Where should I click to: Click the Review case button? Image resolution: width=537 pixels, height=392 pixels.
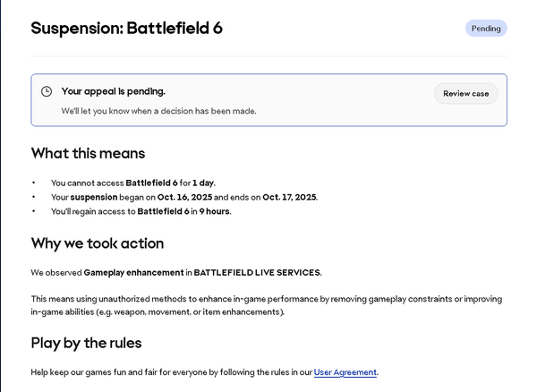click(x=465, y=94)
